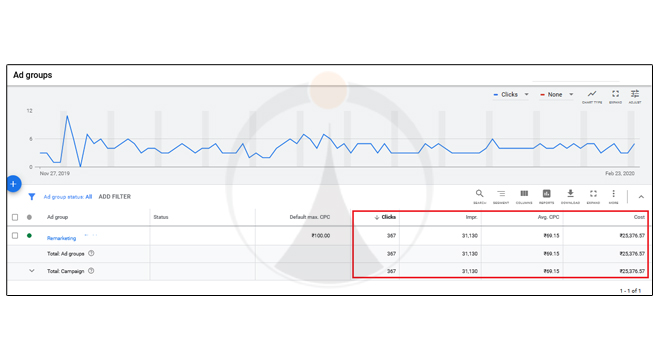Click the blue filter funnel icon
This screenshot has height=360, width=658.
click(31, 196)
